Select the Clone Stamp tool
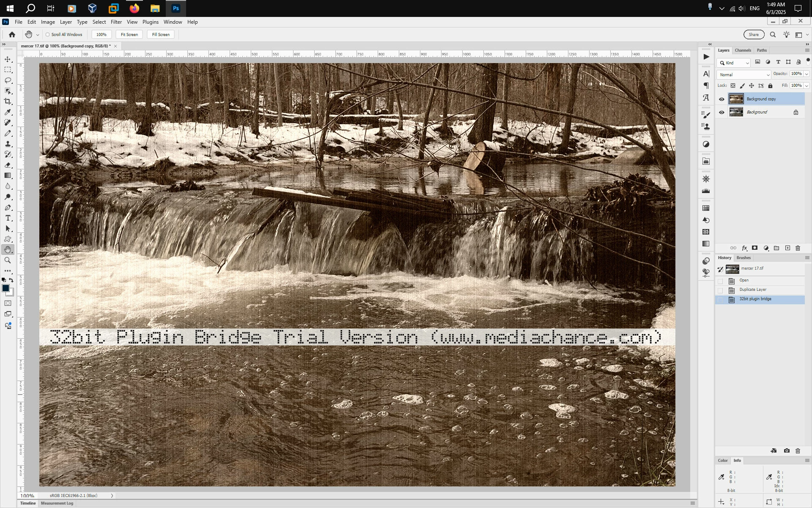This screenshot has width=812, height=508. point(8,144)
